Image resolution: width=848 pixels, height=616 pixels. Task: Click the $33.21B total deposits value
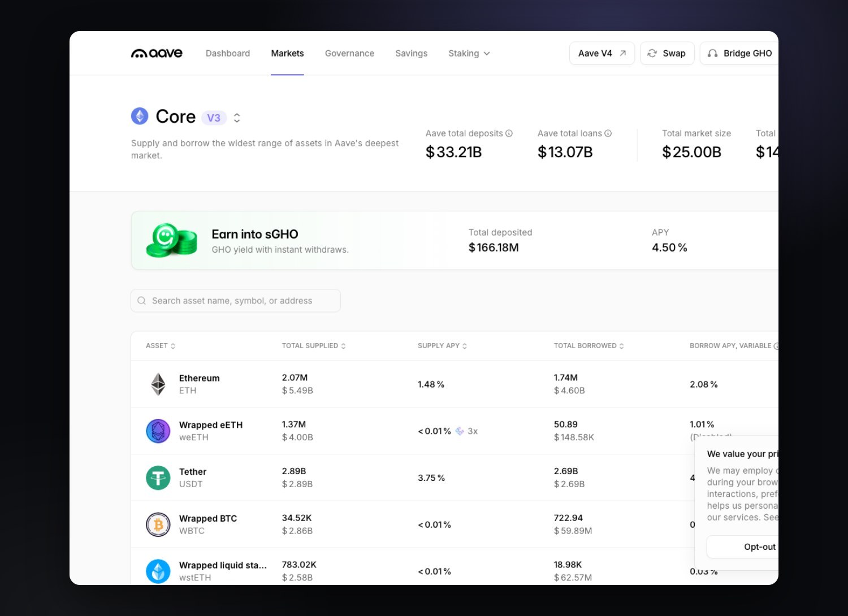tap(453, 152)
